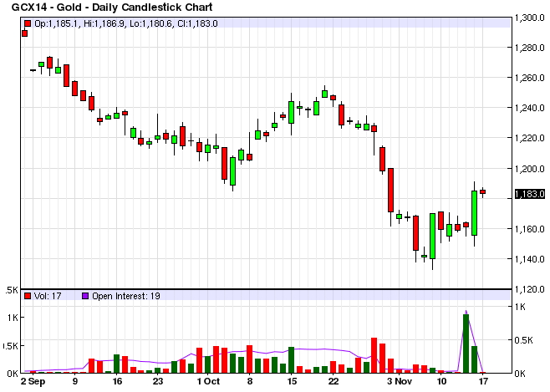Click the 15 date label on time axis
The image size is (550, 392).
click(292, 381)
